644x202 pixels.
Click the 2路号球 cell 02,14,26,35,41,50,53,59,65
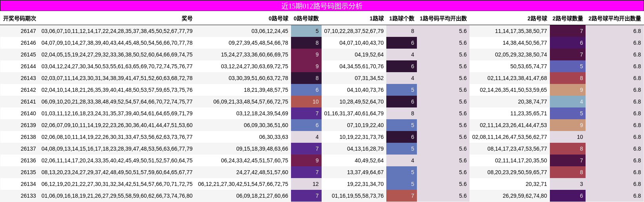point(513,90)
